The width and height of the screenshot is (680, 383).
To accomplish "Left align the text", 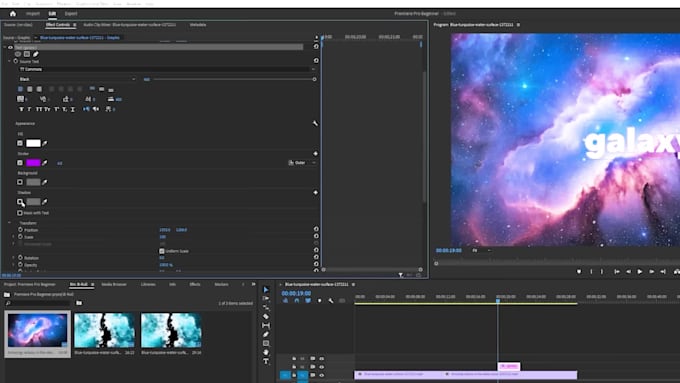I will pos(20,89).
